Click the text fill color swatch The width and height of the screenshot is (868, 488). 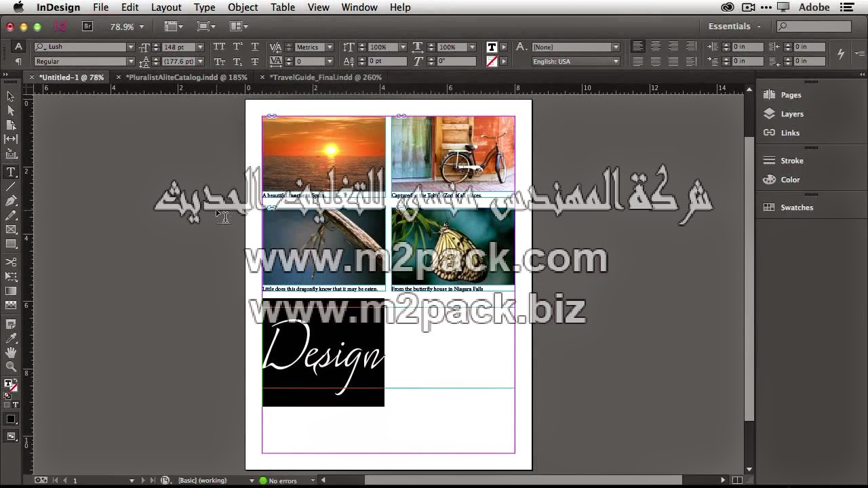click(492, 47)
